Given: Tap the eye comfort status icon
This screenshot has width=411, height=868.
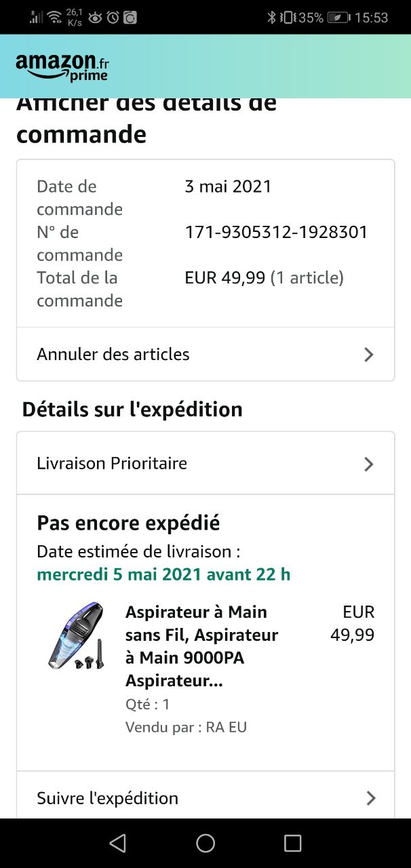Looking at the screenshot, I should click(x=95, y=18).
